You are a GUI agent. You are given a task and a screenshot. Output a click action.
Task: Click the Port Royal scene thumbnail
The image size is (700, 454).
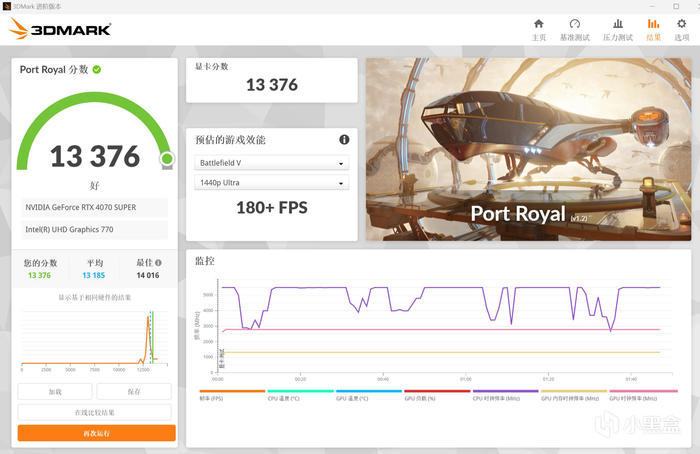click(529, 150)
